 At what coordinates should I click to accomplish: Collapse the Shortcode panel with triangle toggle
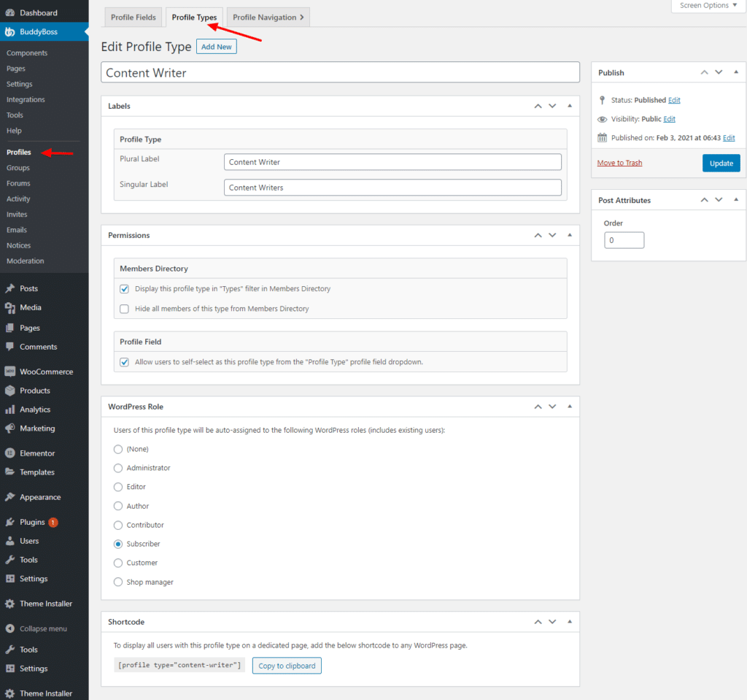coord(570,622)
